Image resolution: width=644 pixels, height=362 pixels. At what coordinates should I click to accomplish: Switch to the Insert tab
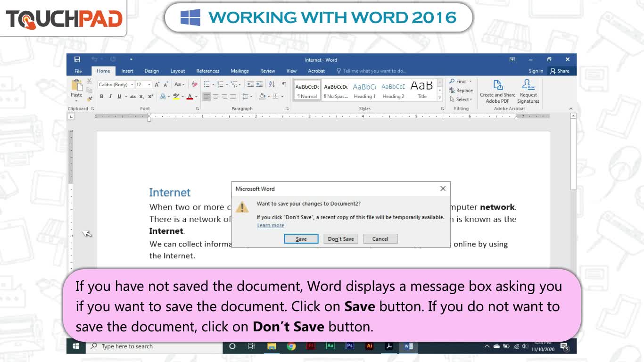pyautogui.click(x=127, y=71)
